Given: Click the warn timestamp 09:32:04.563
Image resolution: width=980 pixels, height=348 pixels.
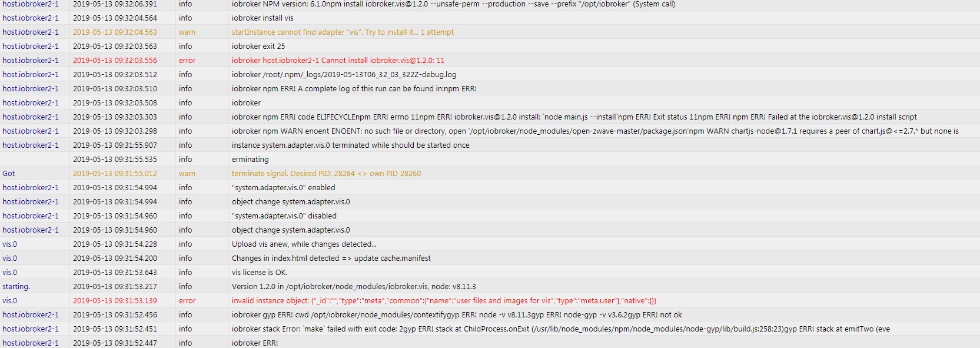Looking at the screenshot, I should [115, 32].
